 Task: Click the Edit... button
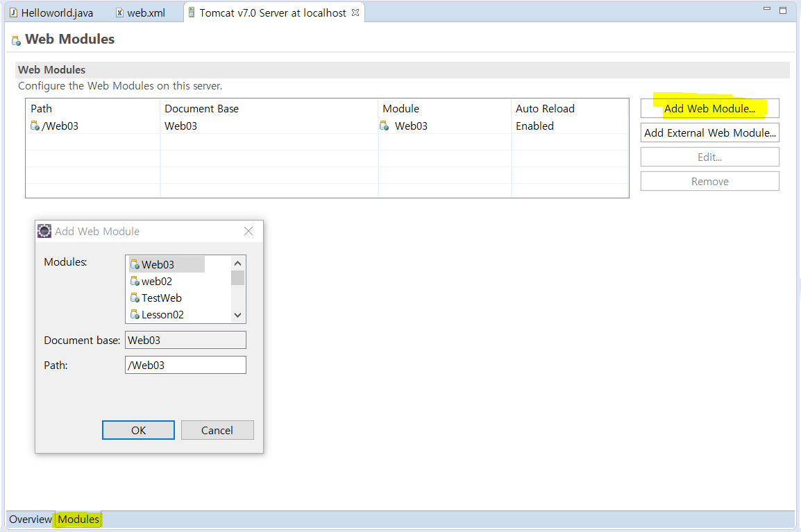coord(709,157)
